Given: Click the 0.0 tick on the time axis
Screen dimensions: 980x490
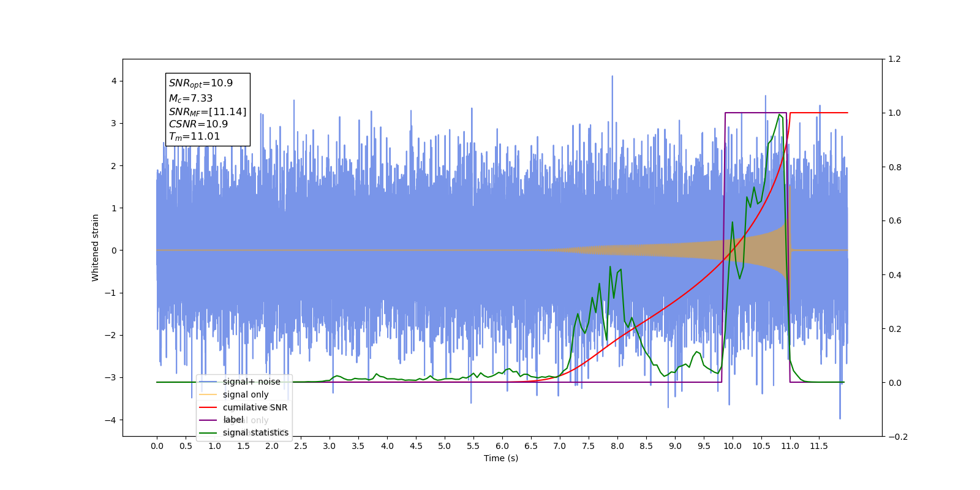Looking at the screenshot, I should pos(157,446).
